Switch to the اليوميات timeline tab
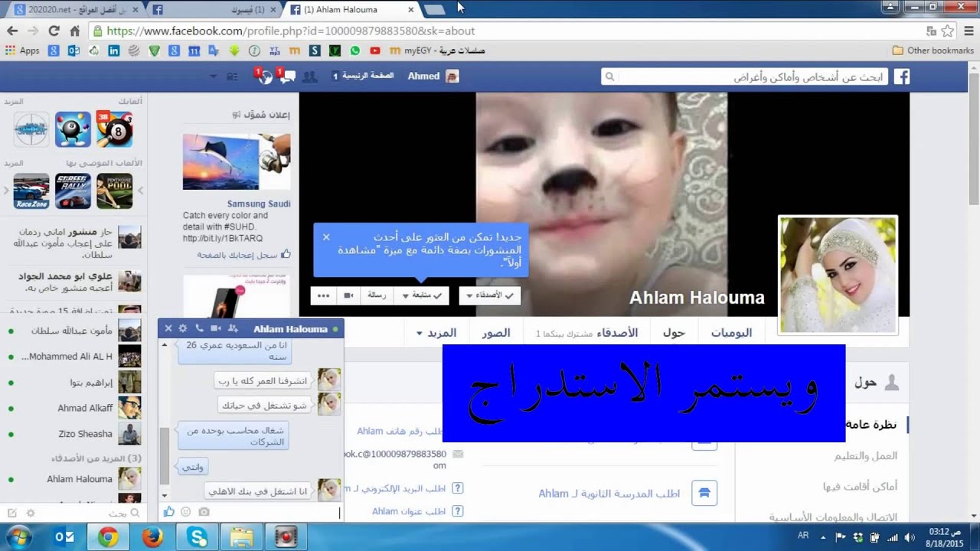Viewport: 980px width, 551px height. [731, 333]
